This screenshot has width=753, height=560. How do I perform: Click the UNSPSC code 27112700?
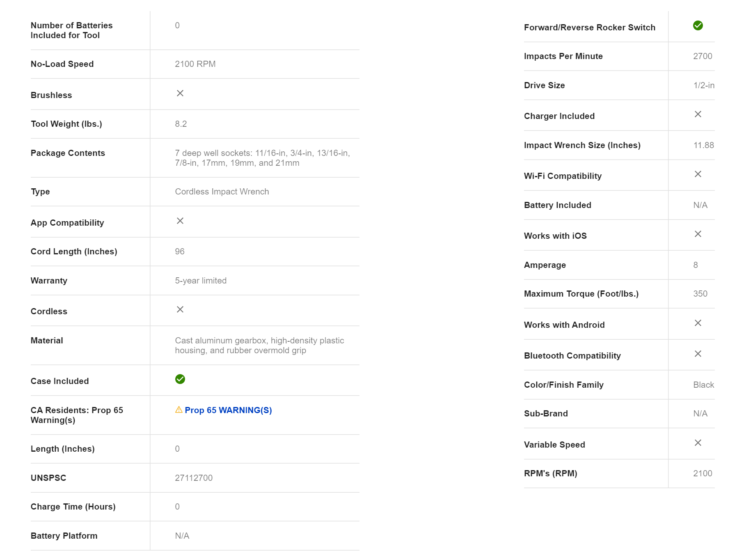coord(194,478)
